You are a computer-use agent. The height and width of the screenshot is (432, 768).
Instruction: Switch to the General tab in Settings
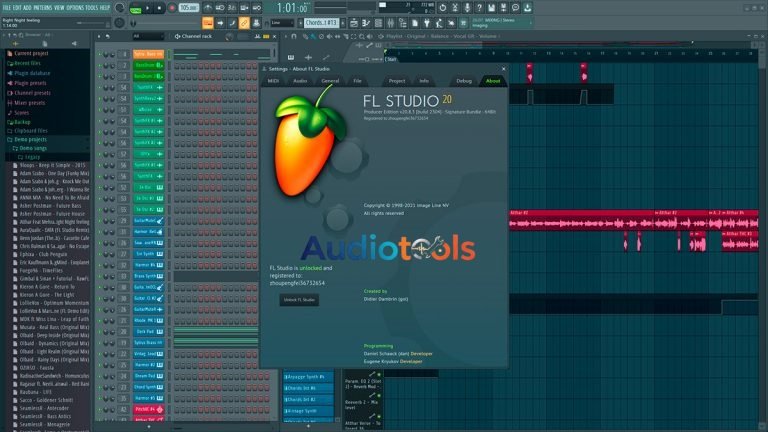click(330, 81)
